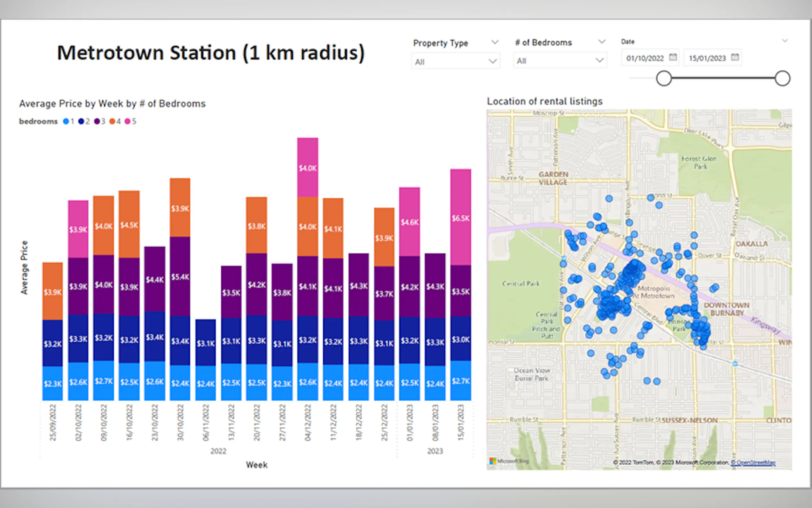Toggle bedrooms 3 legend marker

click(x=97, y=121)
